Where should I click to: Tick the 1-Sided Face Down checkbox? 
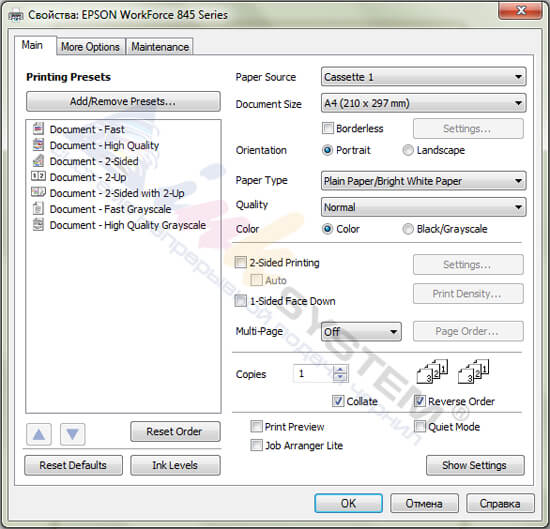[x=241, y=301]
